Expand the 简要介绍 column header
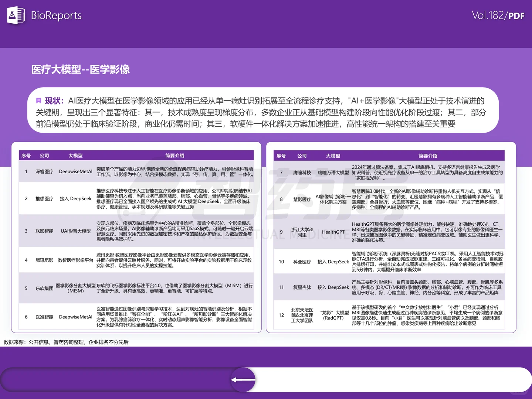Viewport: 532px width, 399px height. pos(174,156)
